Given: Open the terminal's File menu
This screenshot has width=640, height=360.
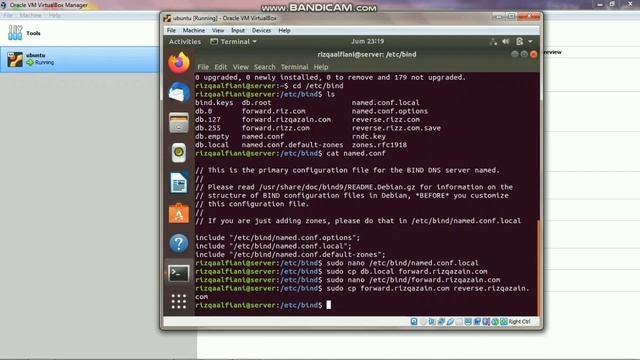Looking at the screenshot, I should pyautogui.click(x=203, y=67).
